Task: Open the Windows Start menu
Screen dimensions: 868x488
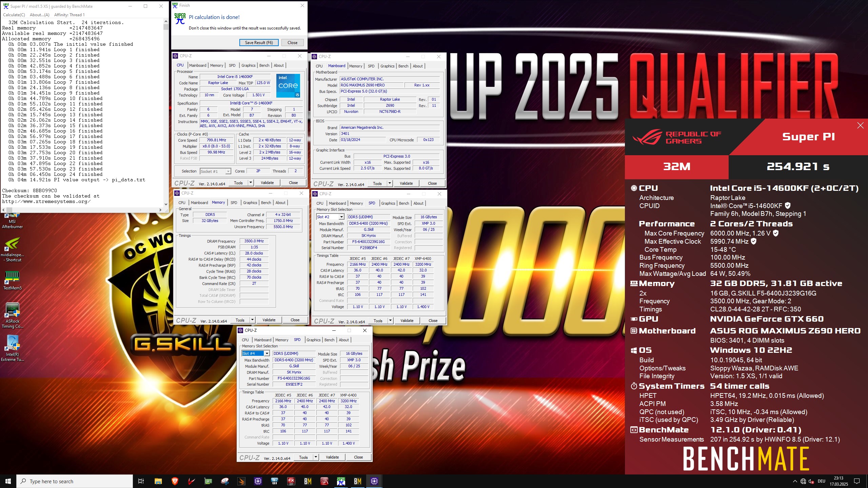Action: pyautogui.click(x=8, y=481)
